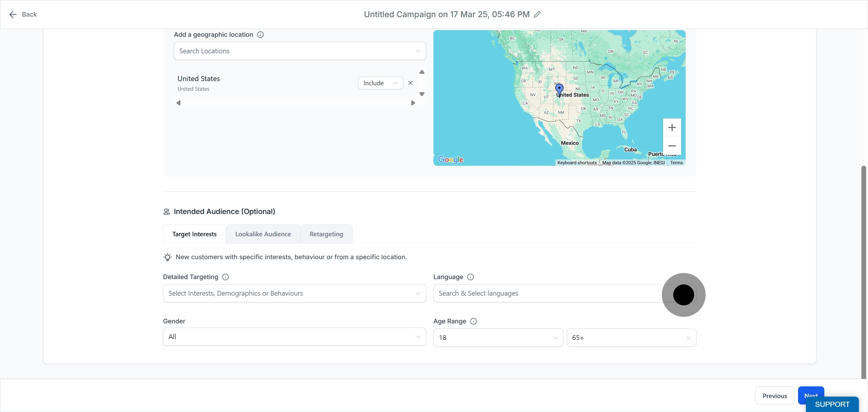Click the left arrow under location list
Screen dimensions: 868x412
[179, 103]
